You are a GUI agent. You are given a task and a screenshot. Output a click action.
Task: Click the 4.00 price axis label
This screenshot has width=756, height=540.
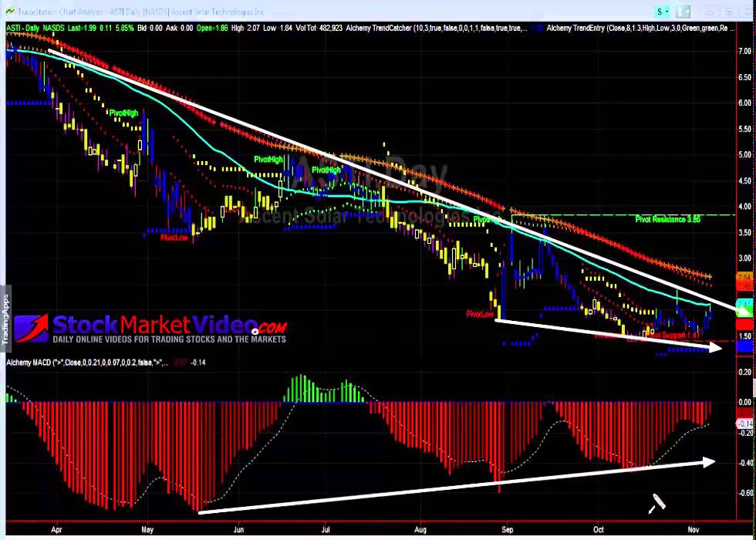point(744,207)
